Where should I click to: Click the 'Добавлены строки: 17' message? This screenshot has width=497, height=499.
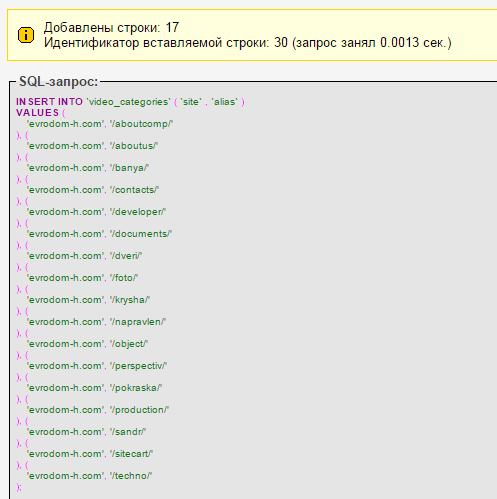pos(111,27)
